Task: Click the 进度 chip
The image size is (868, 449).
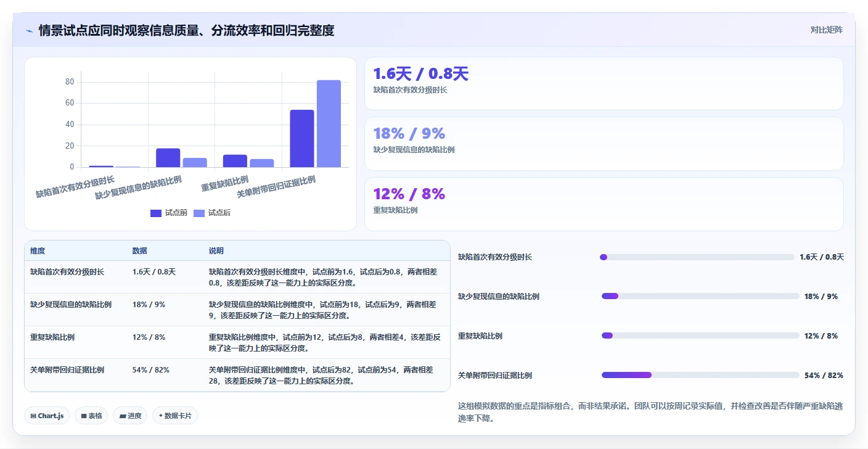Action: 130,416
